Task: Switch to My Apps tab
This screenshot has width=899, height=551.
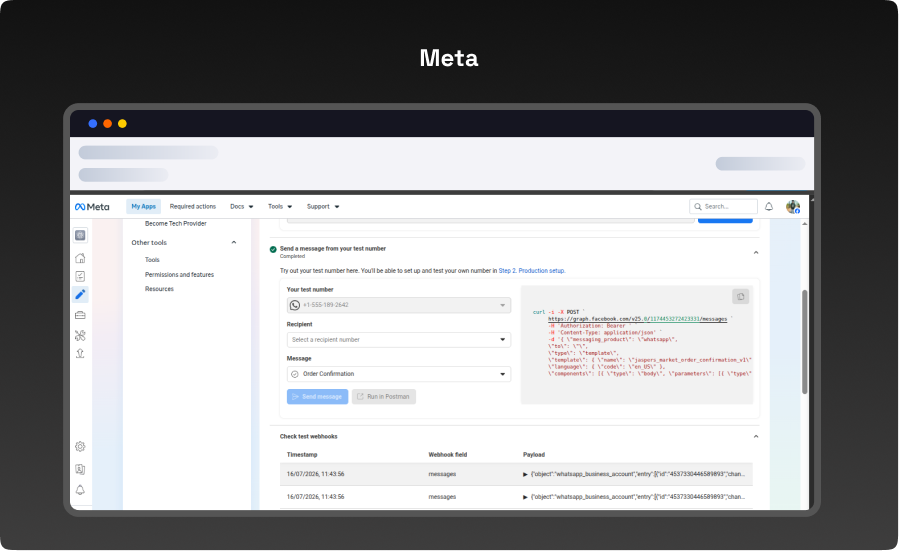Action: tap(143, 206)
